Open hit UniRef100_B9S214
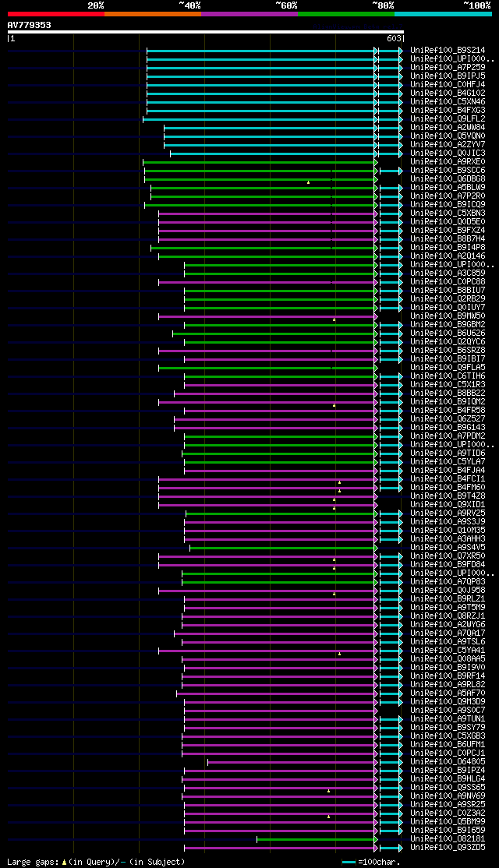This screenshot has height=868, width=499. (448, 51)
